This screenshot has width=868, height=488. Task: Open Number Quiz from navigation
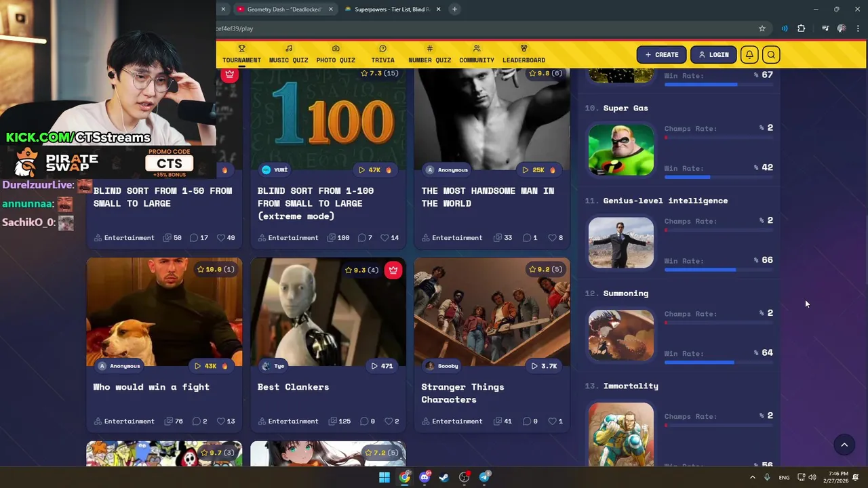429,54
